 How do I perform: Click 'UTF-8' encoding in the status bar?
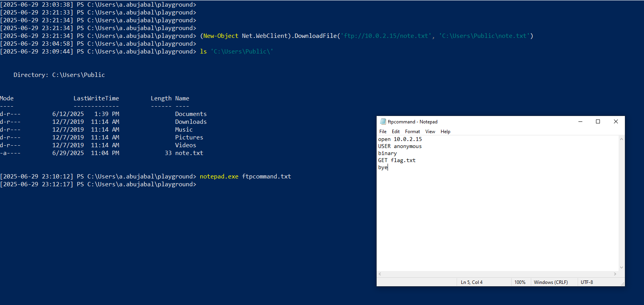coord(587,282)
